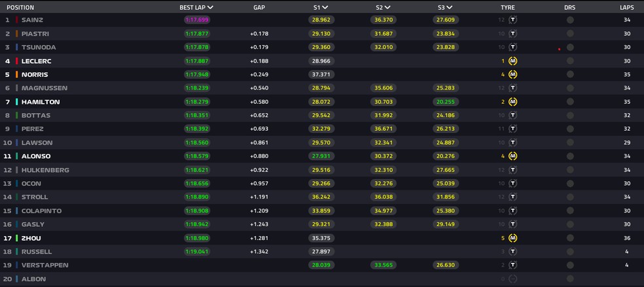The image size is (644, 287).
Task: Sort by Best Lap column dropdown
Action: (196, 7)
